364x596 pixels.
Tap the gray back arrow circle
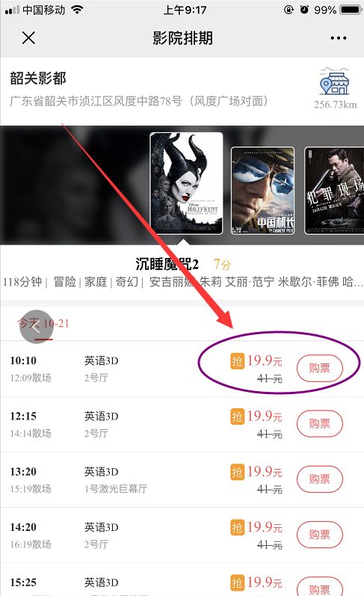click(37, 327)
